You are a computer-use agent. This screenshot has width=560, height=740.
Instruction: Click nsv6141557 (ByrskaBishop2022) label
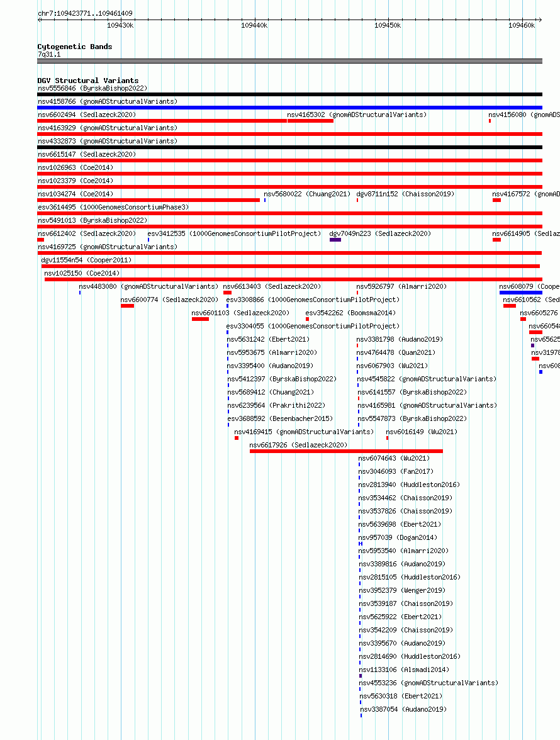click(x=412, y=392)
